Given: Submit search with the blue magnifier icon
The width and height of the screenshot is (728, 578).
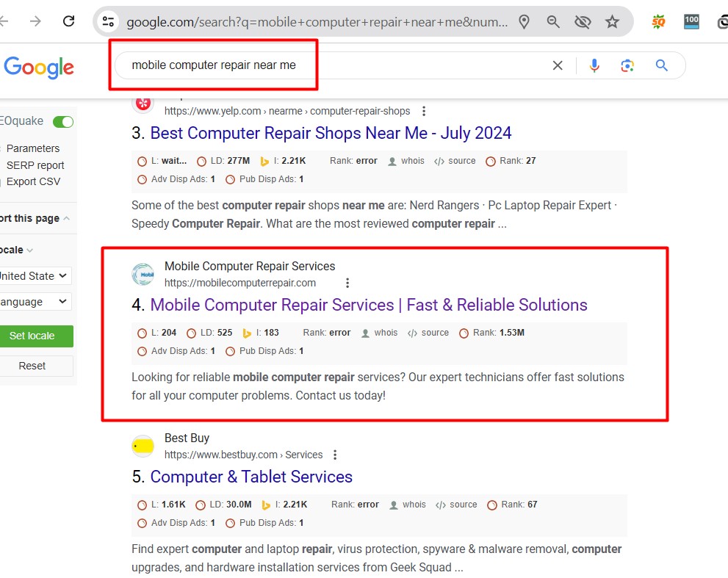Looking at the screenshot, I should coord(662,65).
